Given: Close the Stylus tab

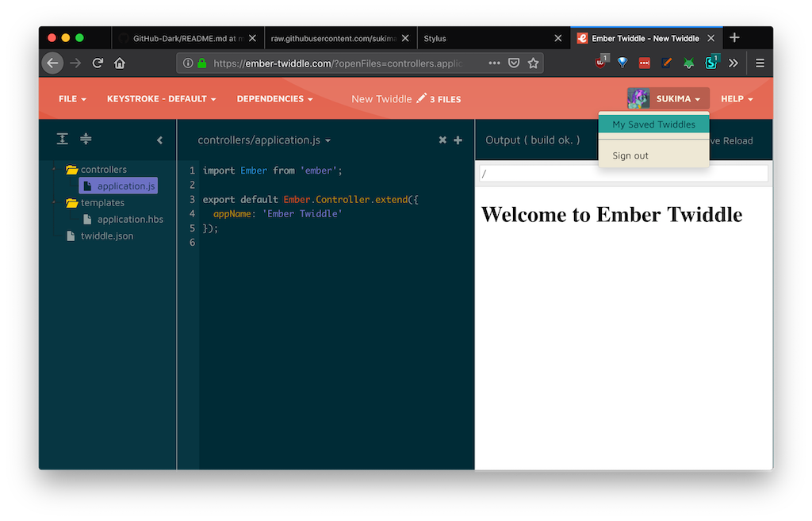Looking at the screenshot, I should pos(557,38).
